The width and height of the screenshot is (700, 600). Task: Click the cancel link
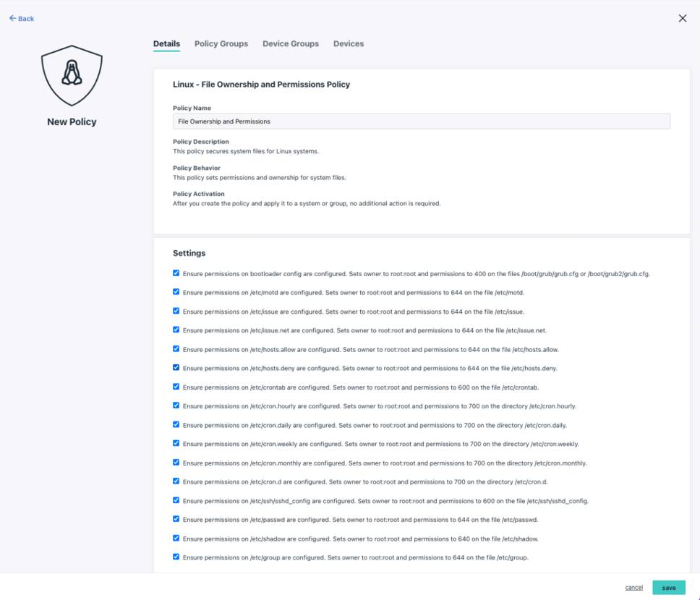(634, 588)
